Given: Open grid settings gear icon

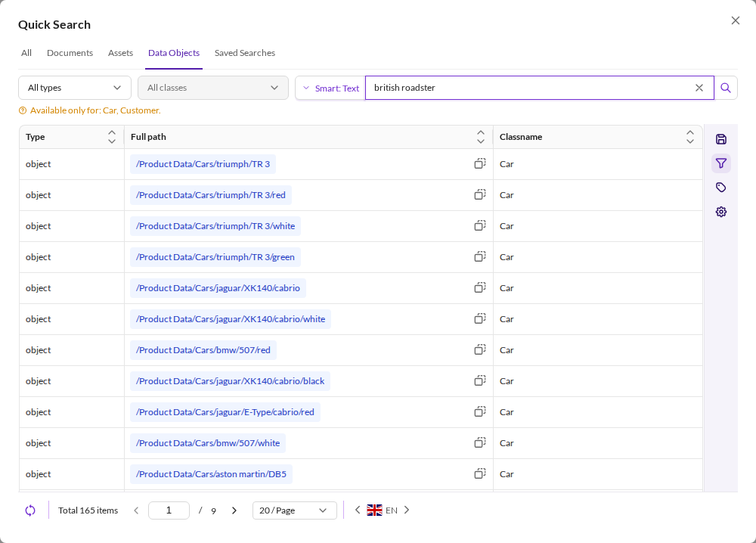Looking at the screenshot, I should (x=720, y=212).
